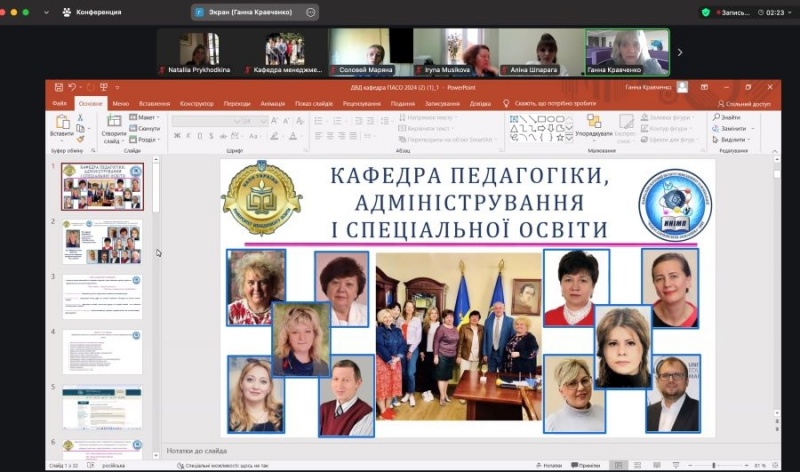Expand the Розділ section dropdown

[x=146, y=140]
